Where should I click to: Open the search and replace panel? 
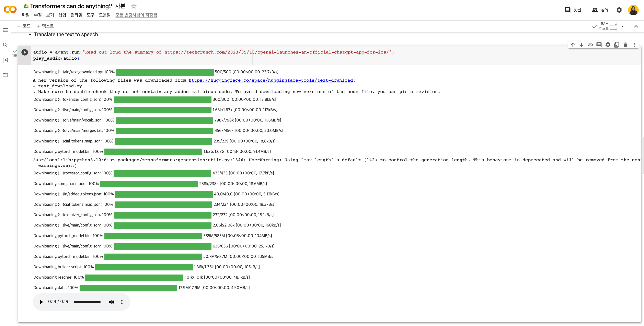5,45
